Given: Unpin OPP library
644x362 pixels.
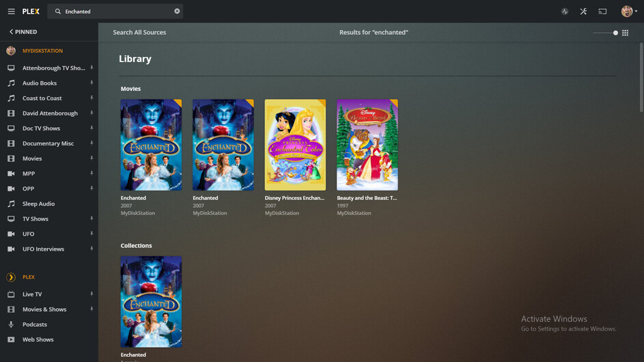Looking at the screenshot, I should (92, 189).
